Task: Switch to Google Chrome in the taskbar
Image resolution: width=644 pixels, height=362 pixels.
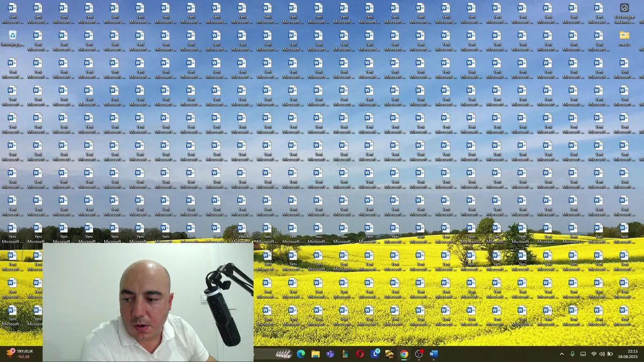Action: (x=404, y=354)
